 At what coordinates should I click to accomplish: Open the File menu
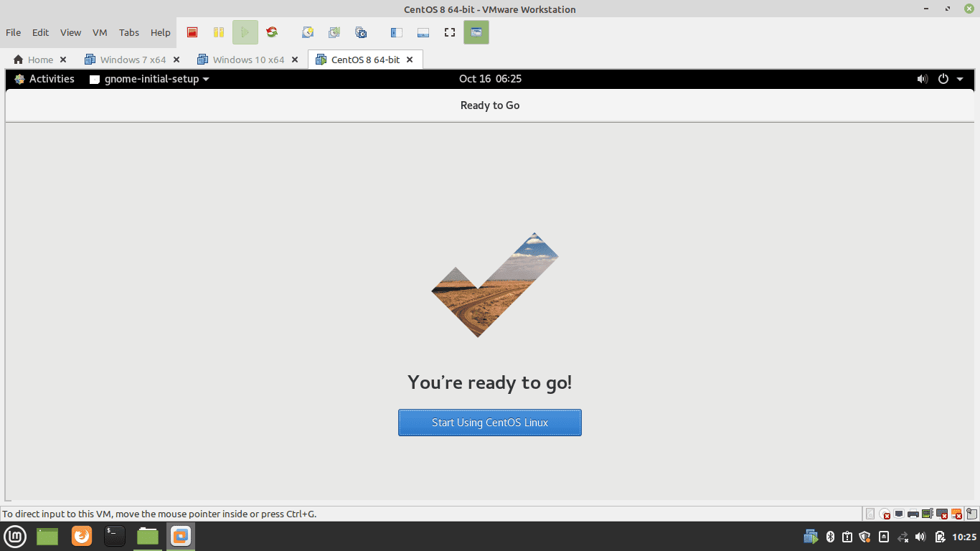[13, 32]
